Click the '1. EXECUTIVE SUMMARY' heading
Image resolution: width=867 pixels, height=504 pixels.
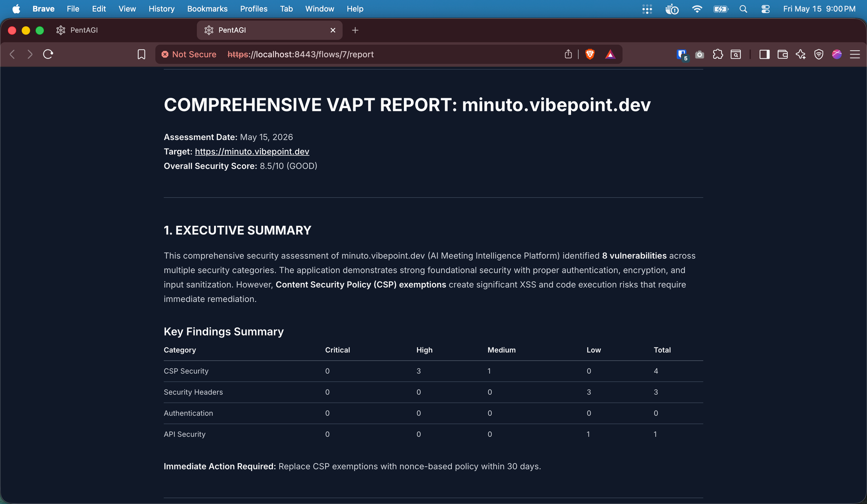tap(238, 230)
